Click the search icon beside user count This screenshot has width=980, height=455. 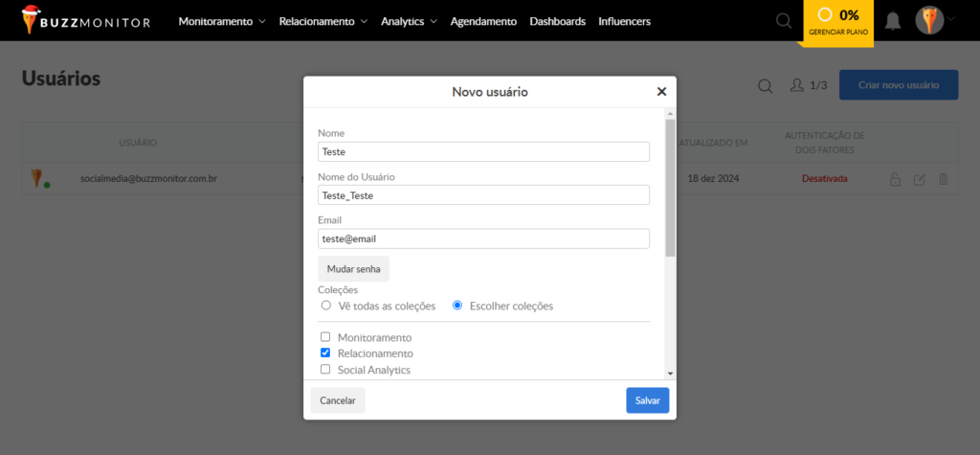click(765, 85)
